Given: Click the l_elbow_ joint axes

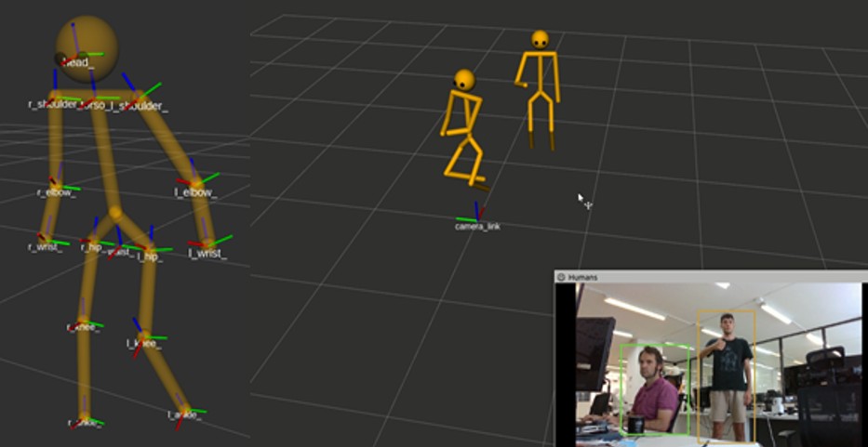Looking at the screenshot, I should (196, 183).
